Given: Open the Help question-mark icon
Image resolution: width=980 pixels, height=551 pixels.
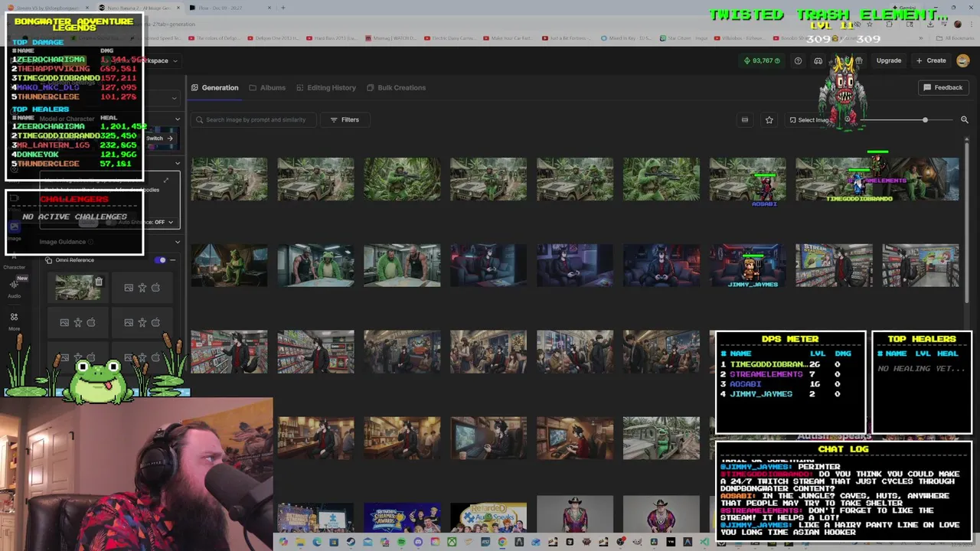Looking at the screenshot, I should click(x=798, y=60).
